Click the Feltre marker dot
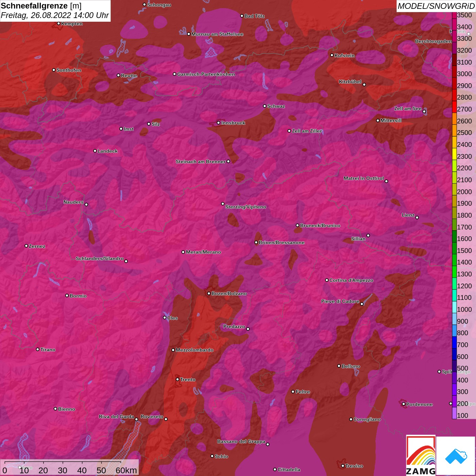 (x=293, y=392)
